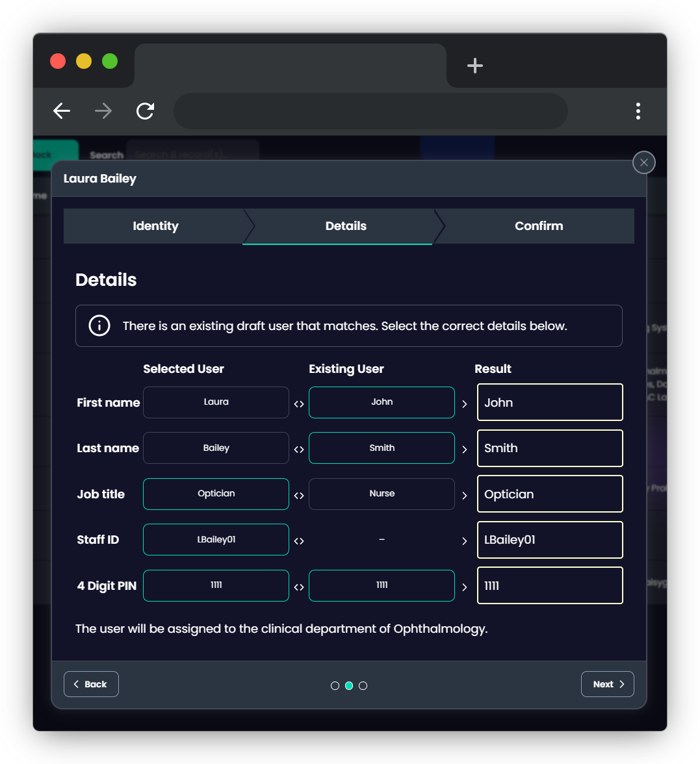Choose selected user last name Bailey
Screen dimensions: 700x764
(x=216, y=448)
